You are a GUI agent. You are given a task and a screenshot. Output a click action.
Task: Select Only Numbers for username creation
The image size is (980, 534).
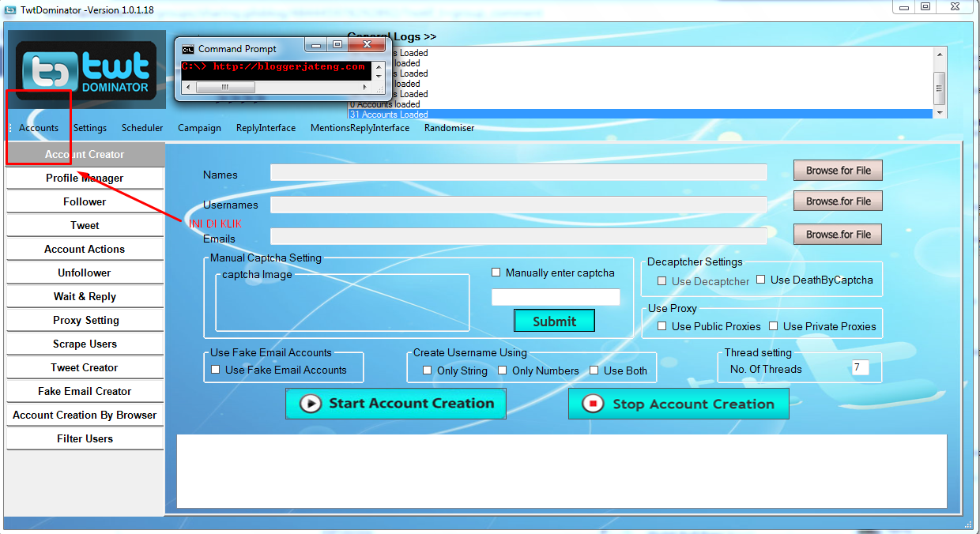[x=503, y=370]
